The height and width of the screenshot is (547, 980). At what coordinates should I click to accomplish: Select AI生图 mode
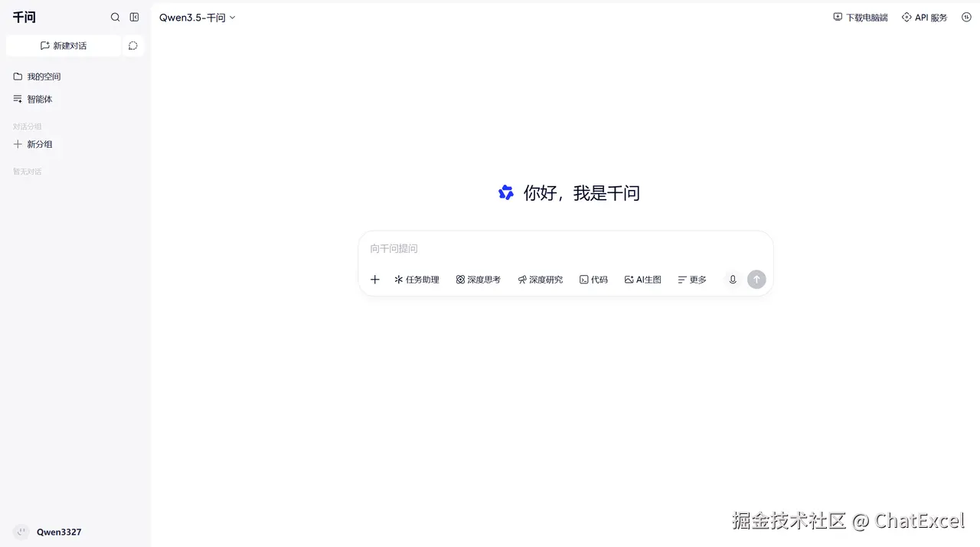pos(642,280)
